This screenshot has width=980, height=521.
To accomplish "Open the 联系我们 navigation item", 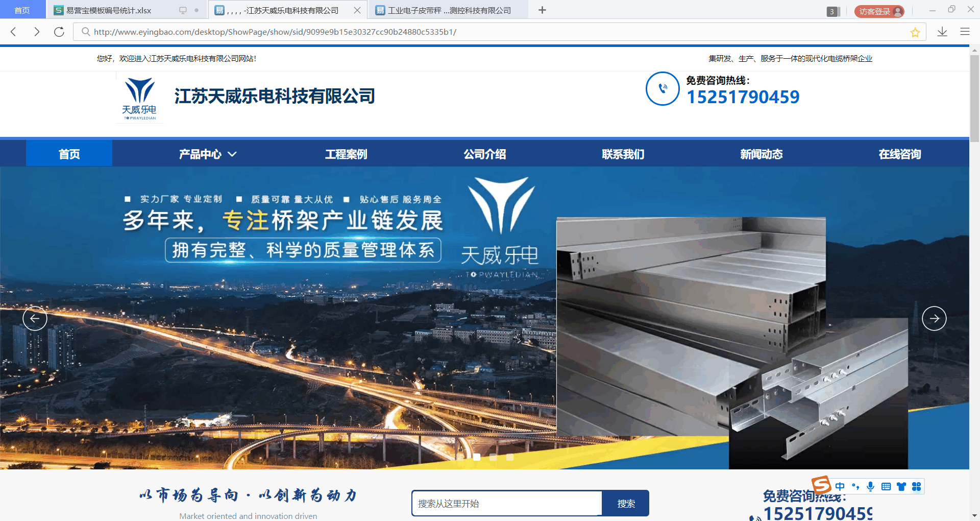I will pyautogui.click(x=623, y=154).
